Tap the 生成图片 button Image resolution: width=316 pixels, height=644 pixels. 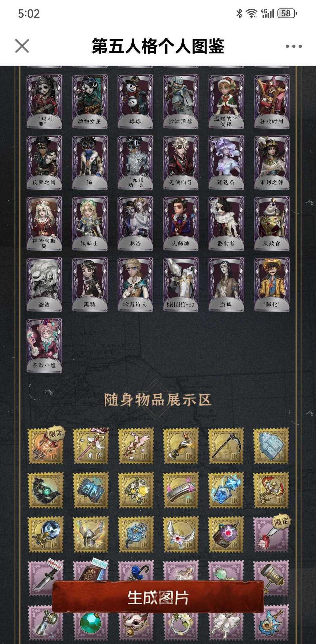pyautogui.click(x=158, y=597)
